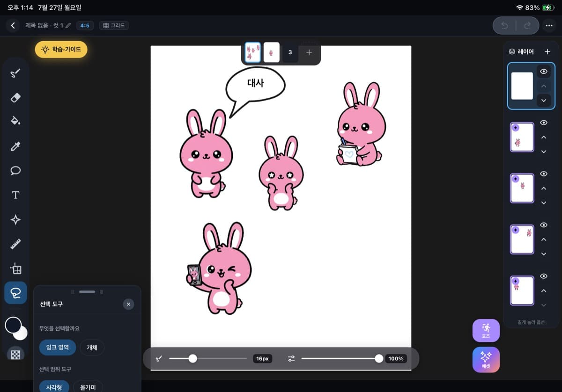562x392 pixels.
Task: Add a new layer with the plus icon
Action: click(547, 51)
